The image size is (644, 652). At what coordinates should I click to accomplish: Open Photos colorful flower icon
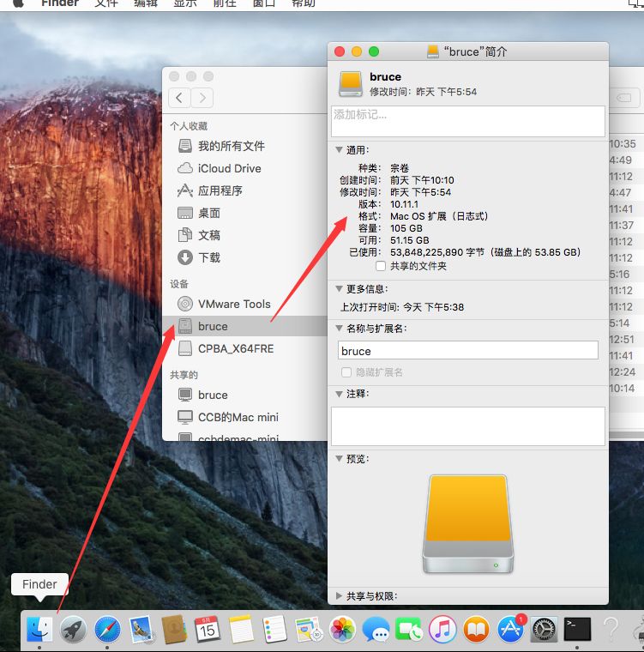point(342,629)
